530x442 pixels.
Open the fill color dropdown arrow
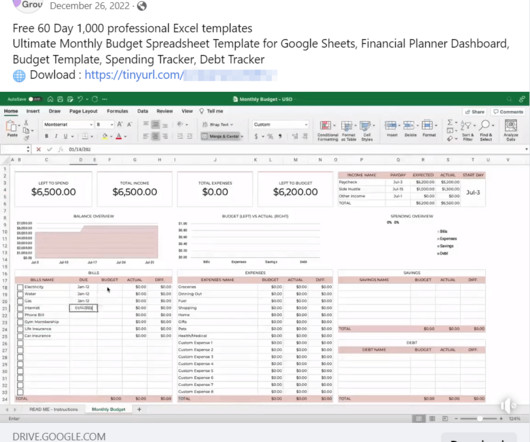pyautogui.click(x=111, y=137)
